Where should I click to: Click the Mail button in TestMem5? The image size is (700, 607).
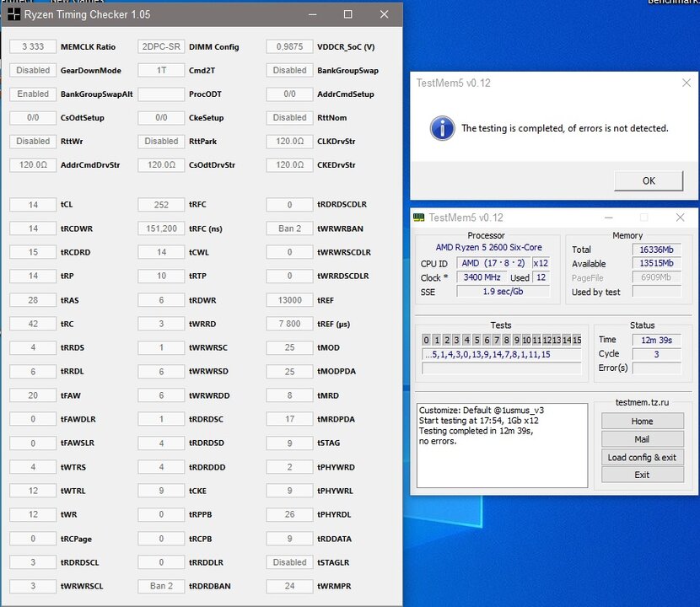click(642, 438)
